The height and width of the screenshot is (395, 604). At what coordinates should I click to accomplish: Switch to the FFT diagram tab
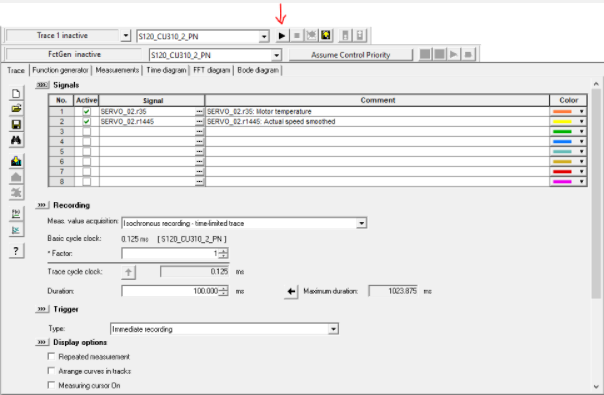pyautogui.click(x=211, y=70)
